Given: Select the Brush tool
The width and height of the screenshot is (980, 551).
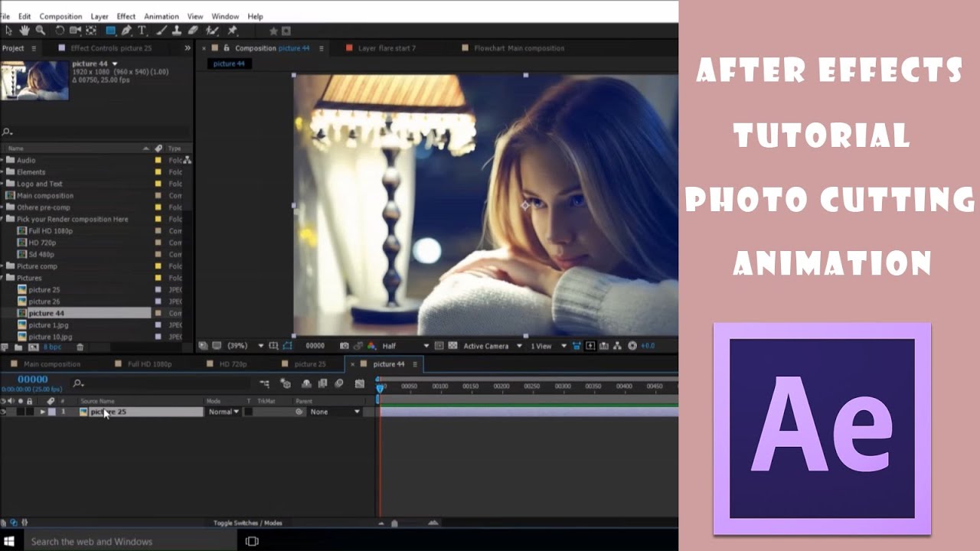Looking at the screenshot, I should point(162,31).
